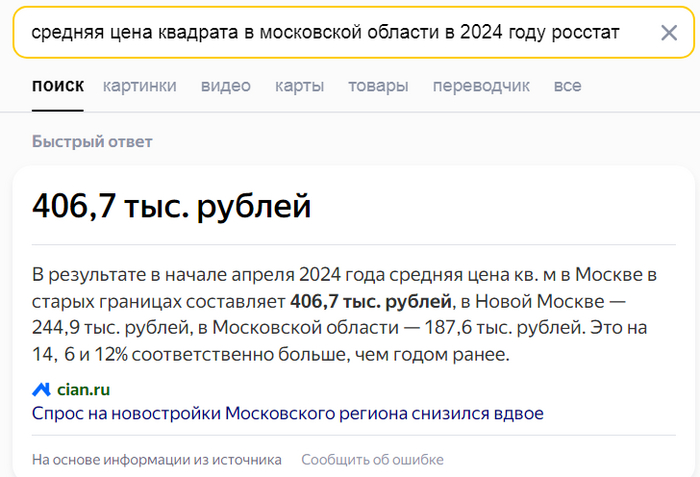Click «На основе информации из источника»
The width and height of the screenshot is (700, 477).
tap(157, 460)
